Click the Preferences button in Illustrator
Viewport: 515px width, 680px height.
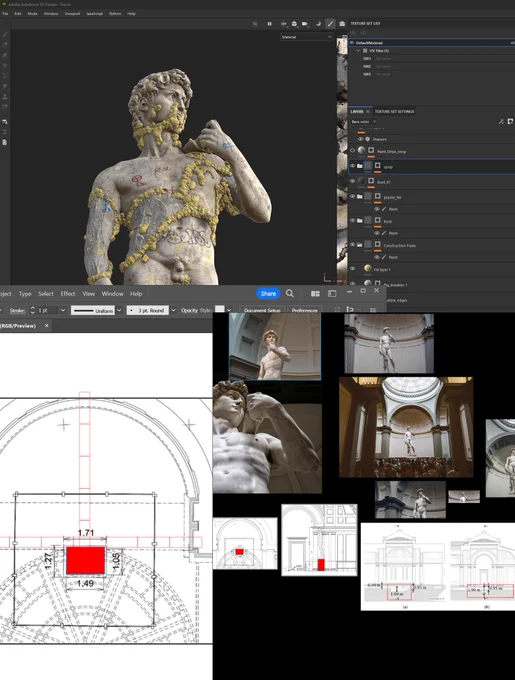click(304, 310)
